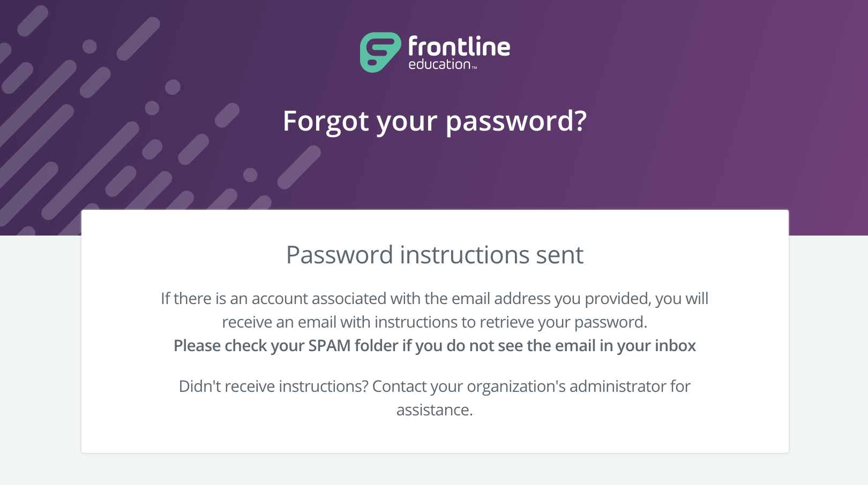Click the "retrieve your password" phrase
The image size is (868, 485).
click(561, 322)
